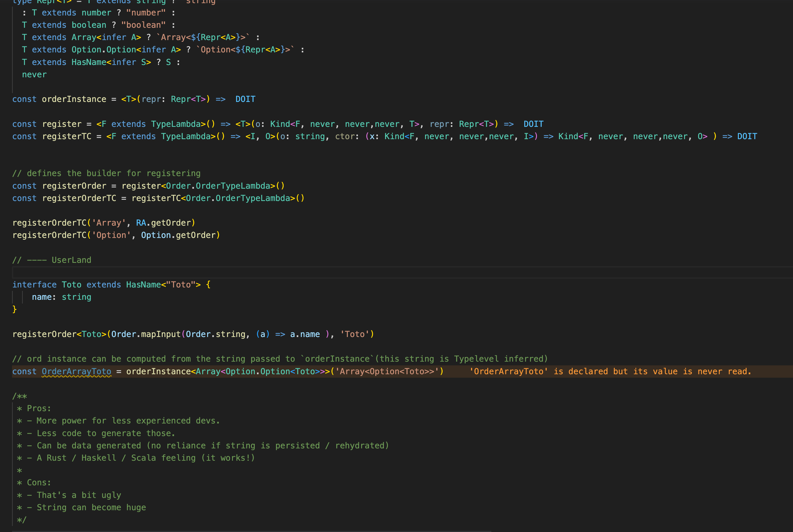Click the comment '// ---- UserLand'
793x532 pixels.
pos(52,260)
